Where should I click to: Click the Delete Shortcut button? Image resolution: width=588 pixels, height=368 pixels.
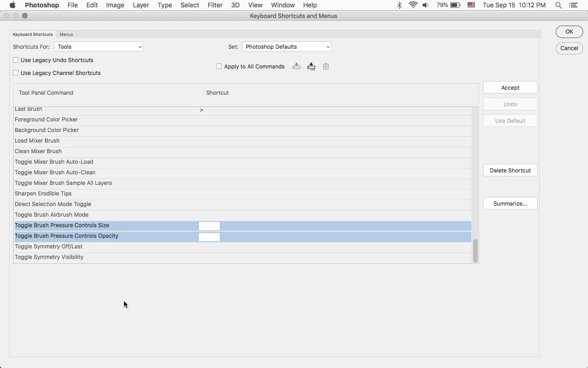pyautogui.click(x=510, y=170)
